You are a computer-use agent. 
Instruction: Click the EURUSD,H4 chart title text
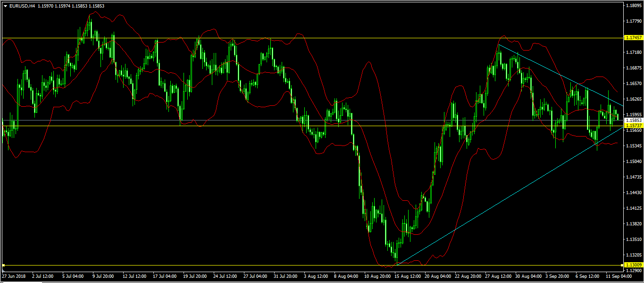click(x=22, y=6)
